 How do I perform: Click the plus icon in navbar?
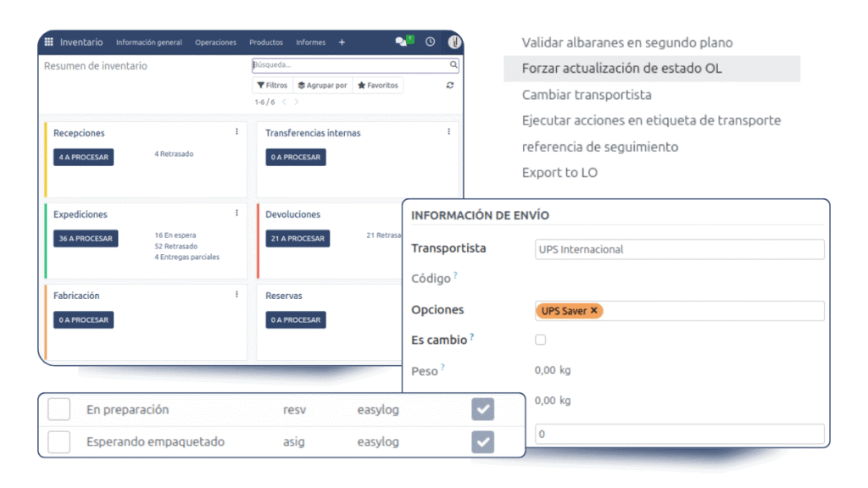(x=342, y=42)
